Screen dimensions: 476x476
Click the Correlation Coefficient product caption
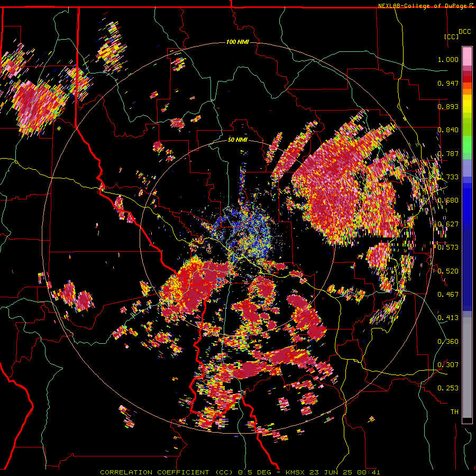pyautogui.click(x=240, y=472)
